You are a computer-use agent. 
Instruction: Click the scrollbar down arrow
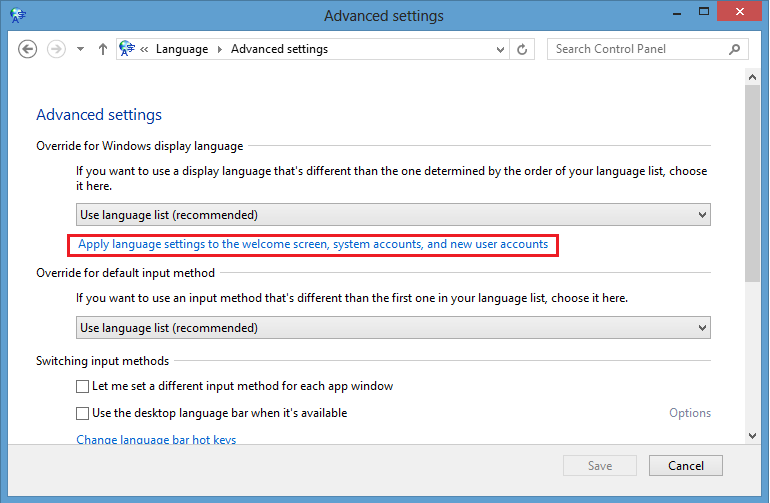pos(752,435)
